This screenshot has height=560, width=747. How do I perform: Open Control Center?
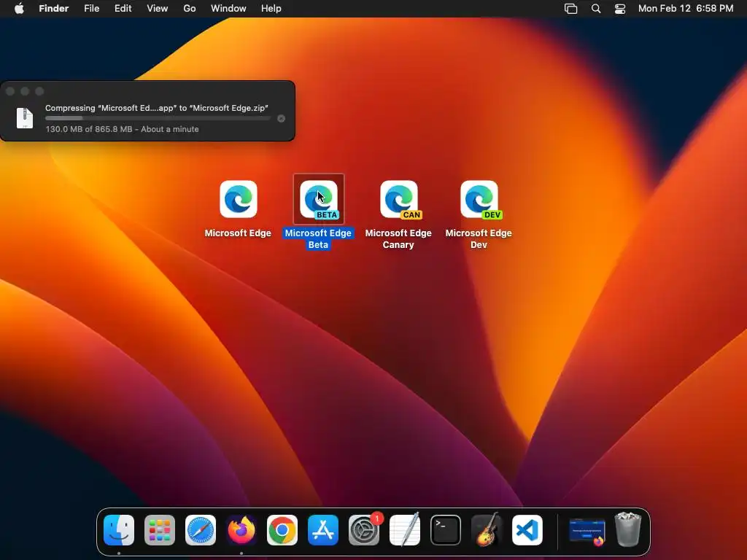[x=620, y=9]
